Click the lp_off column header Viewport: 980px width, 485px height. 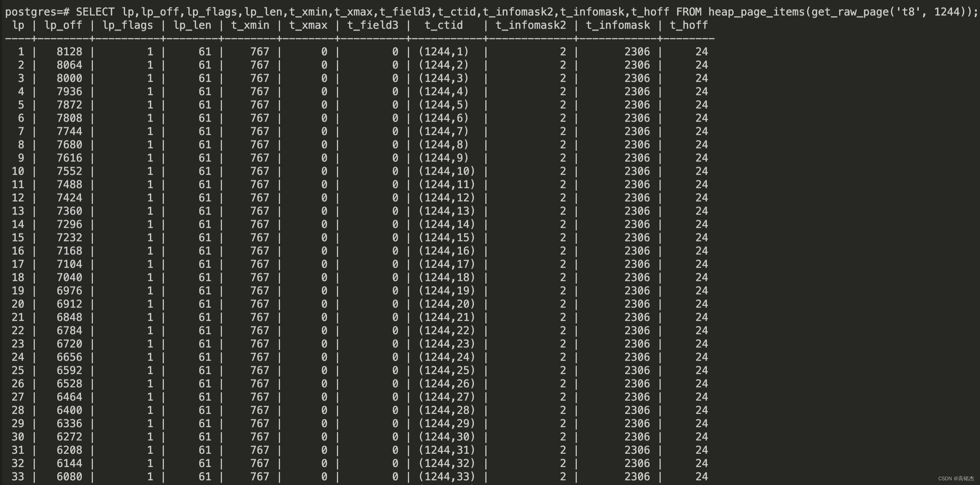click(63, 25)
